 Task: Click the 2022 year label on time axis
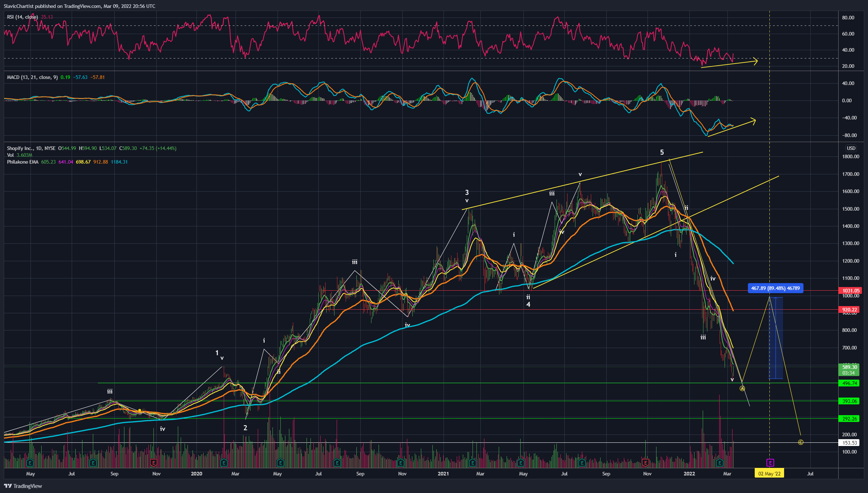689,474
